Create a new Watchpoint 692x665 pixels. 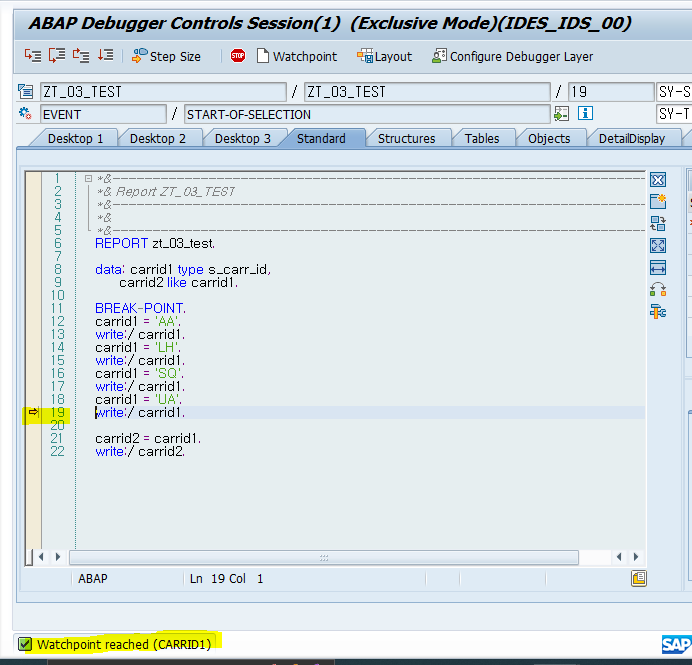[297, 56]
